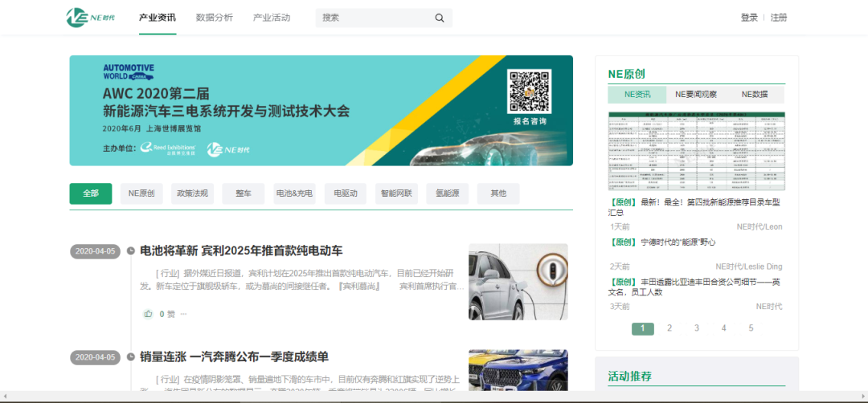Image resolution: width=868 pixels, height=403 pixels.
Task: Select the 其他 category filter
Action: (x=498, y=193)
